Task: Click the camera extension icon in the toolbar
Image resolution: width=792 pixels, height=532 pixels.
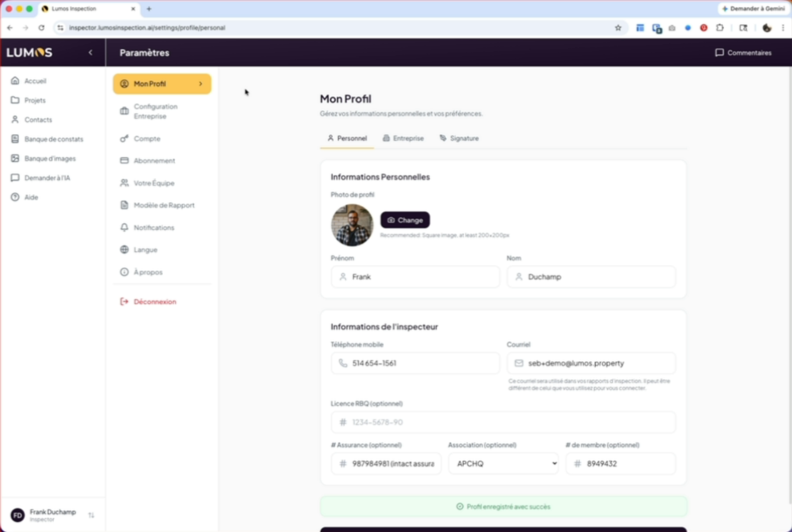Action: pos(672,28)
